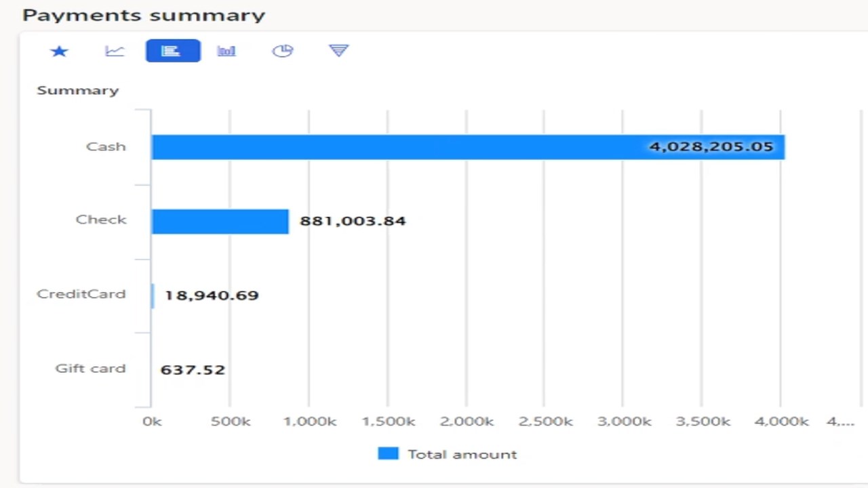868x488 pixels.
Task: Click the star favorites chart icon
Action: 59,51
